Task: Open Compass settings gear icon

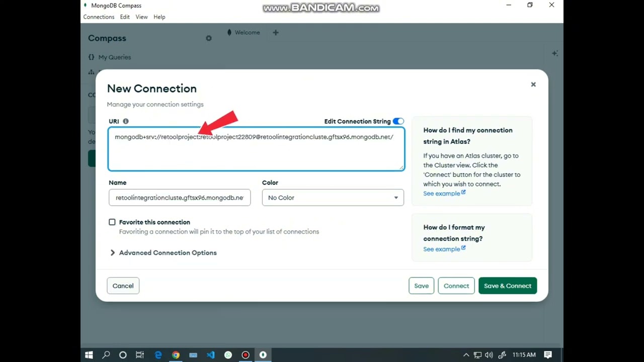Action: pyautogui.click(x=209, y=38)
